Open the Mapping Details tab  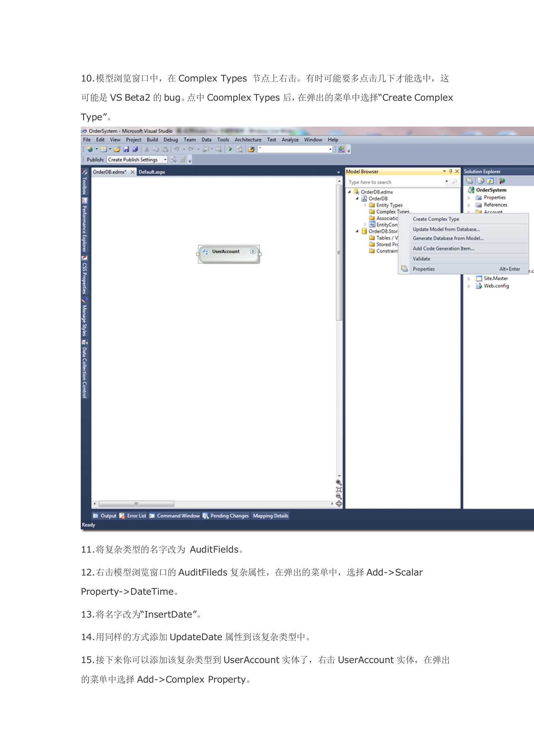pyautogui.click(x=271, y=516)
